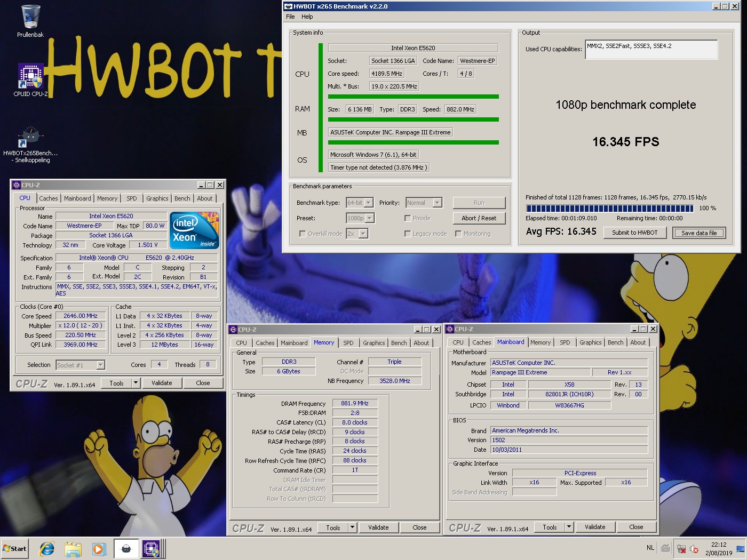The height and width of the screenshot is (560, 747).
Task: Switch to HWBOT x265 taskbar button
Action: coord(126,548)
